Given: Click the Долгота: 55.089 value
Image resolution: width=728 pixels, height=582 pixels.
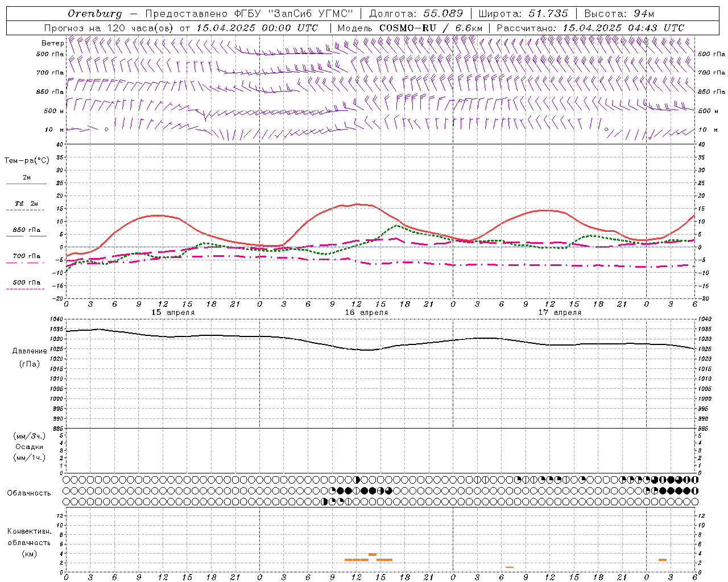Looking at the screenshot, I should point(416,14).
